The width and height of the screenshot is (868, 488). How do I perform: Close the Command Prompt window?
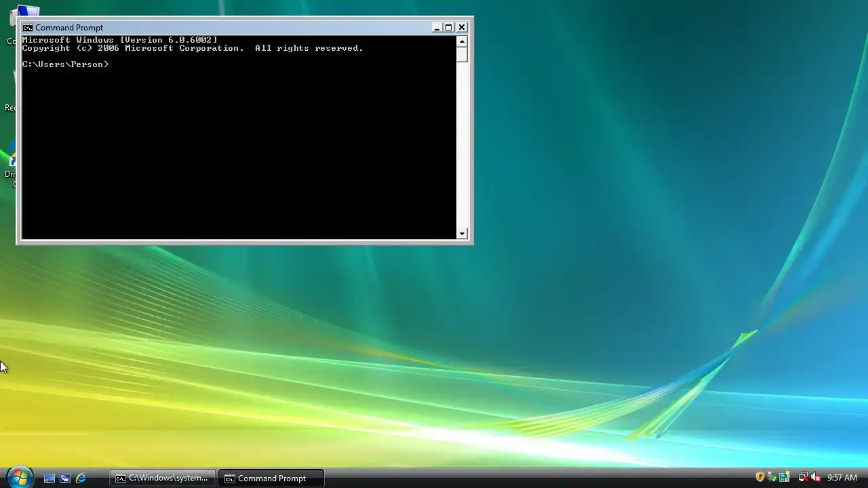[462, 28]
